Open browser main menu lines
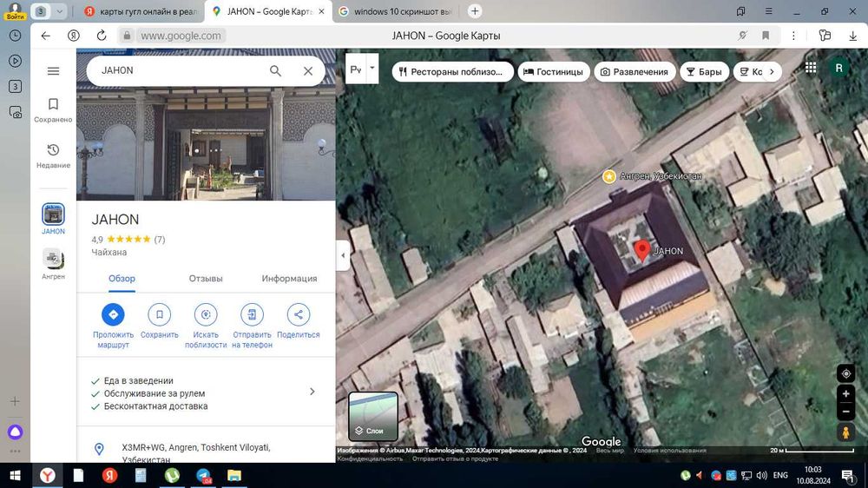This screenshot has height=488, width=868. point(768,11)
